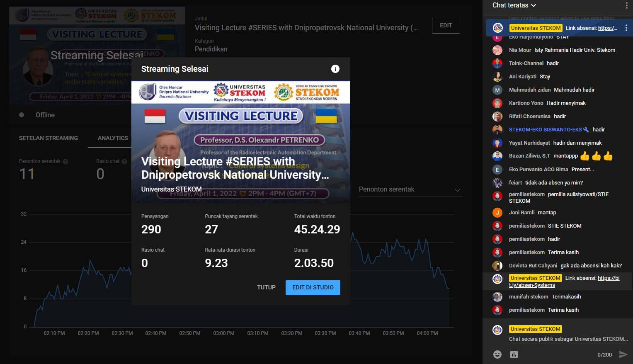The width and height of the screenshot is (633, 364).
Task: Click Yayat Nurhidayat's avatar in chat
Action: tap(497, 143)
